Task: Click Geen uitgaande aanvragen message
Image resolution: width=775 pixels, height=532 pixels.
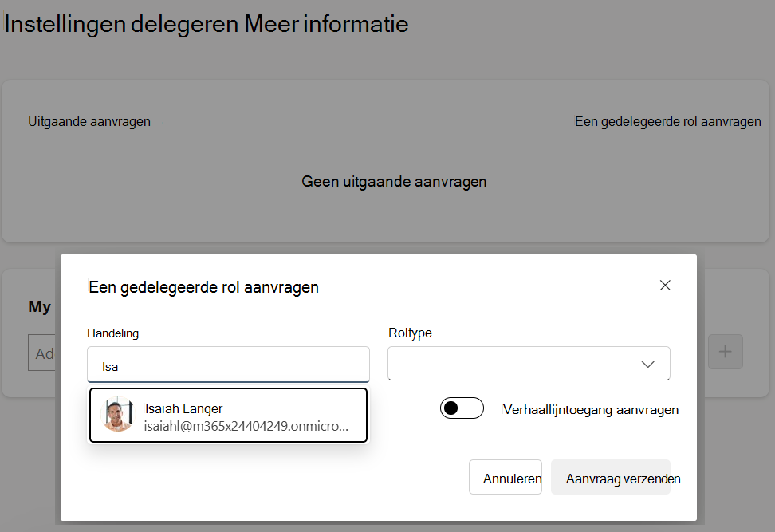Action: tap(394, 181)
